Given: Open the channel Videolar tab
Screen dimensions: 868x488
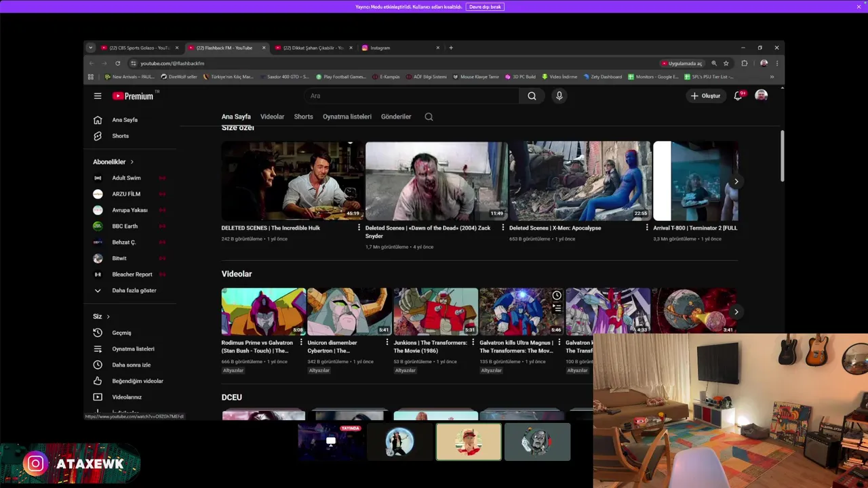Looking at the screenshot, I should (x=273, y=117).
